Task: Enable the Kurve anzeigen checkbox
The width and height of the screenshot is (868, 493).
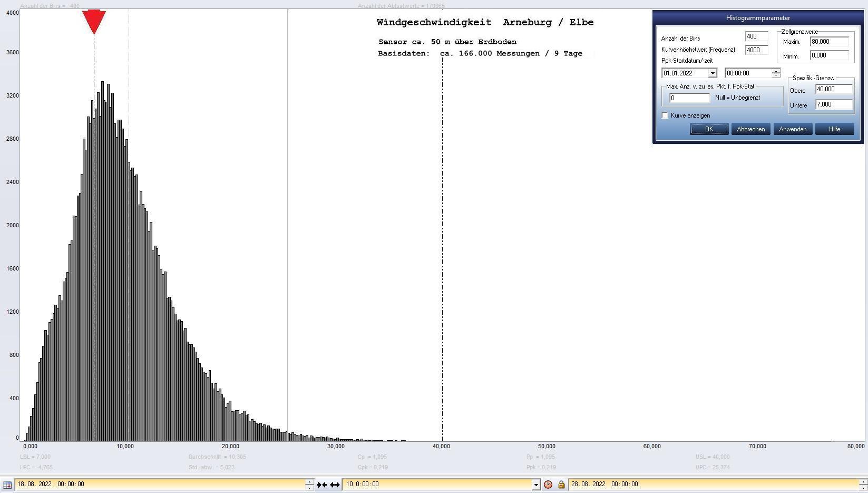Action: pyautogui.click(x=665, y=115)
